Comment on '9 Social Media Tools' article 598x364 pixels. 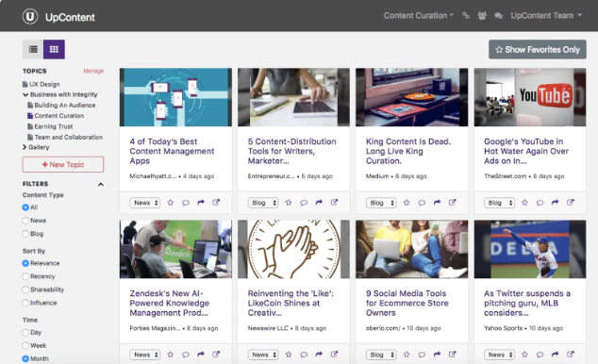click(422, 355)
